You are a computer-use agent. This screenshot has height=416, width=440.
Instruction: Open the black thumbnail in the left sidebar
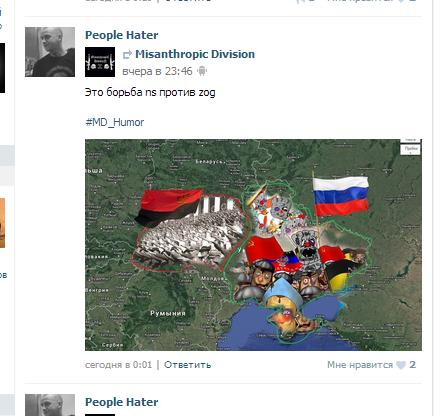point(2,68)
